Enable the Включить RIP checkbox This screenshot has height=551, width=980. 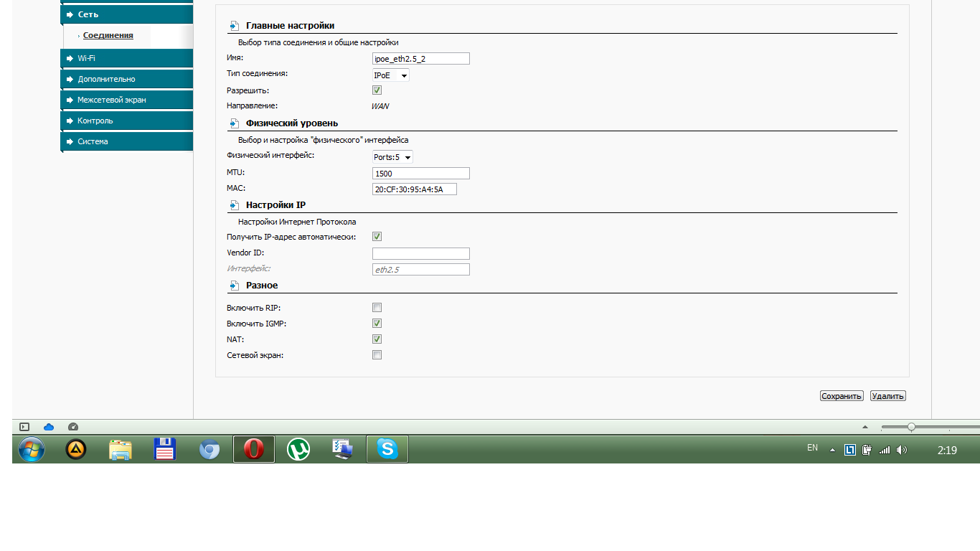click(x=377, y=308)
